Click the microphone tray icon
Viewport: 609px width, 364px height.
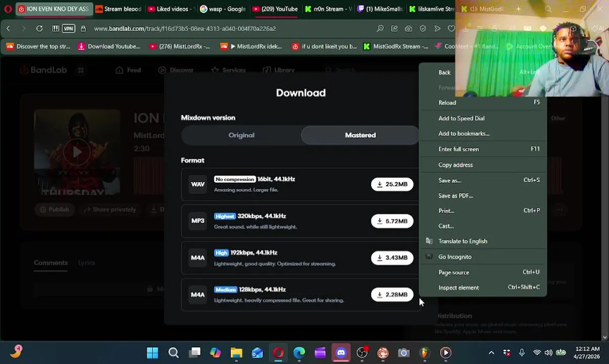click(x=521, y=353)
